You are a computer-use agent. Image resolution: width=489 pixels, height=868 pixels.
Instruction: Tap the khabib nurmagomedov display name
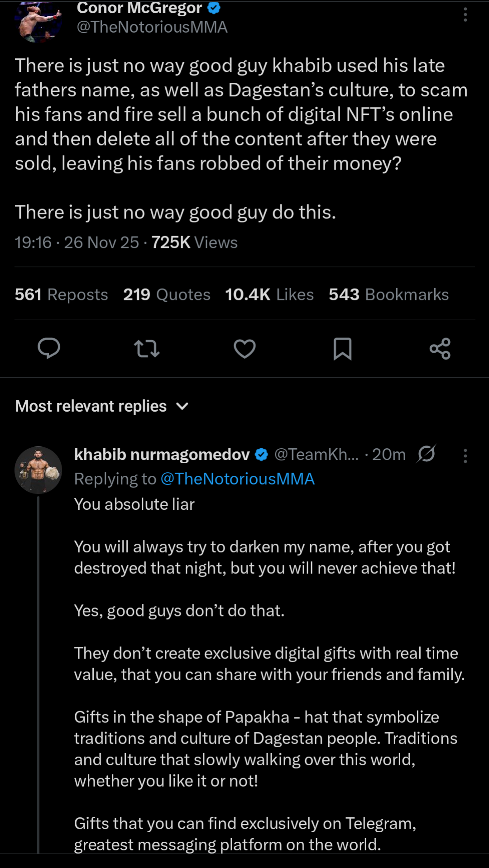tap(162, 454)
